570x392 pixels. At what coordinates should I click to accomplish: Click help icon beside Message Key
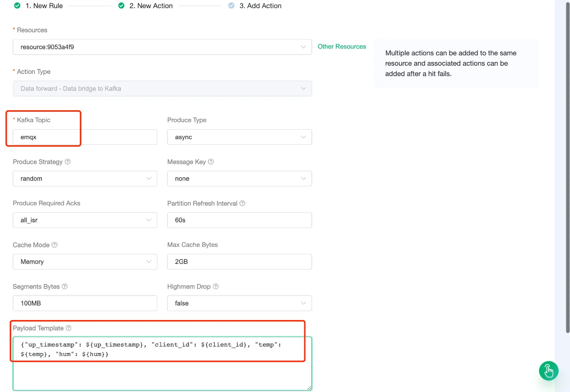(x=211, y=162)
